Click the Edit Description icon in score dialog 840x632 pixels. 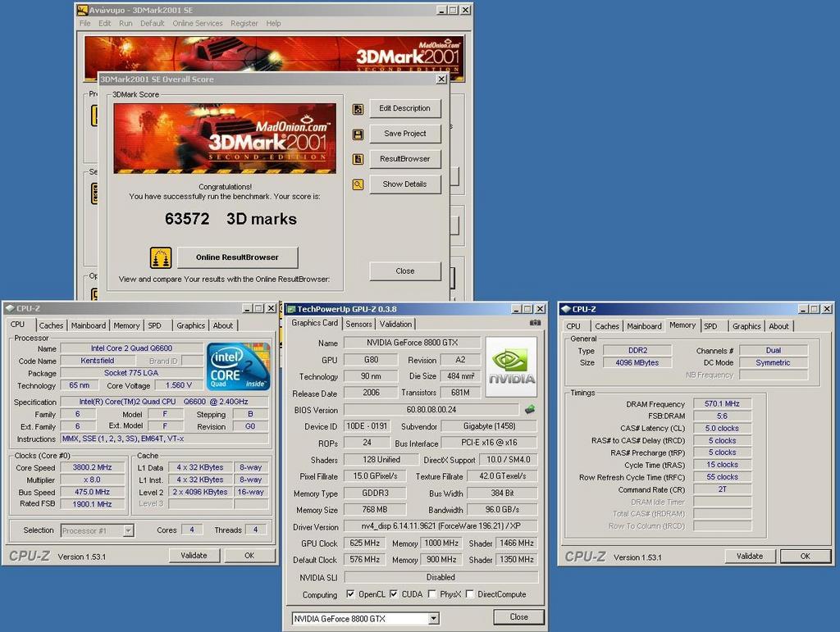click(x=358, y=109)
